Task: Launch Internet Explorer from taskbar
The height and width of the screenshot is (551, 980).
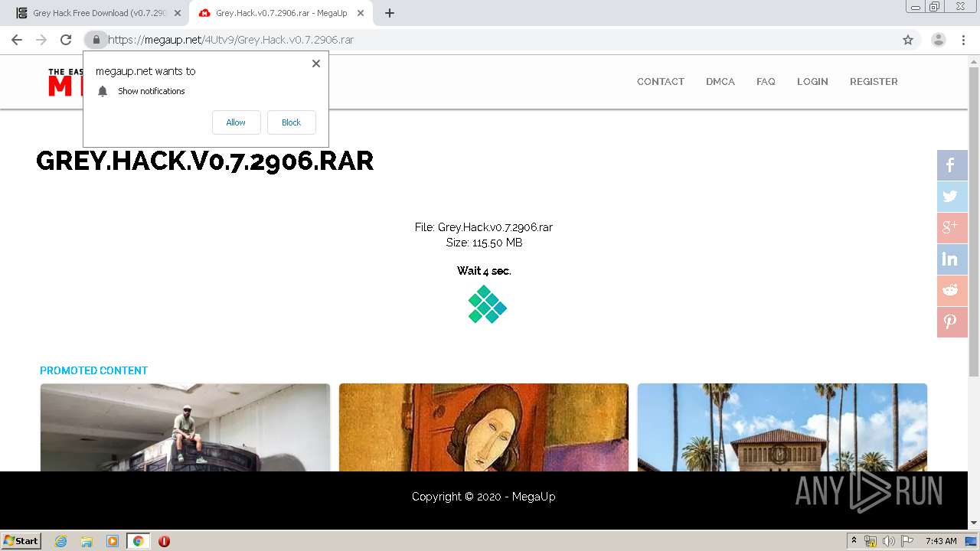Action: pos(61,541)
